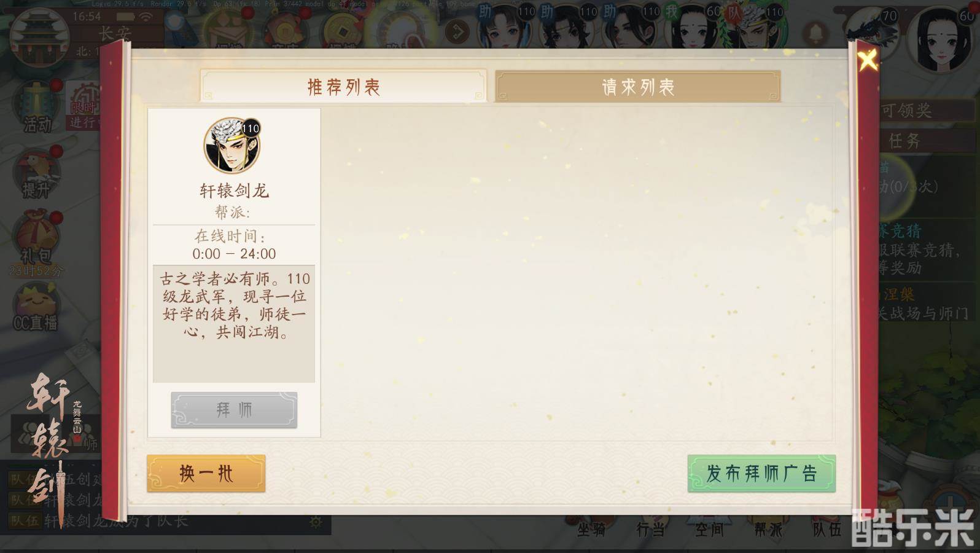Click the chat settings gear icon
The image size is (980, 553).
pos(316,522)
